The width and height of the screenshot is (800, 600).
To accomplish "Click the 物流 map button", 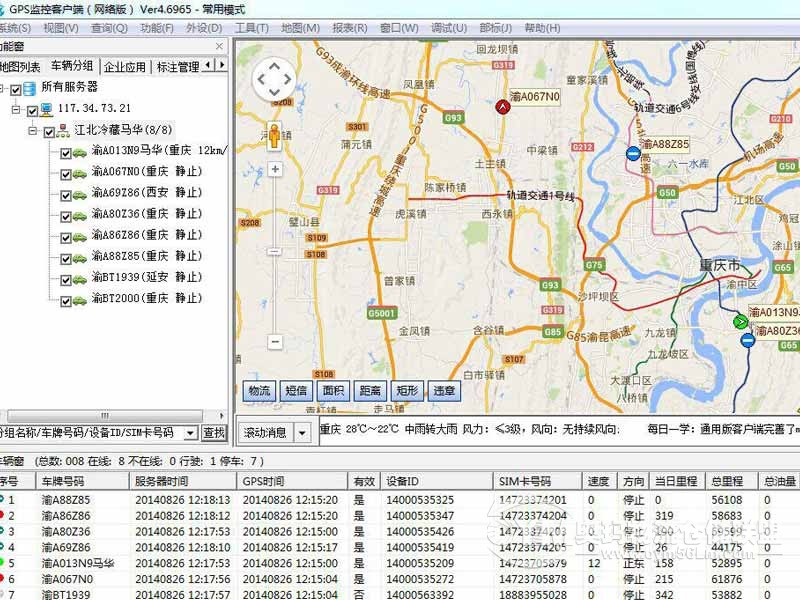I will point(259,391).
